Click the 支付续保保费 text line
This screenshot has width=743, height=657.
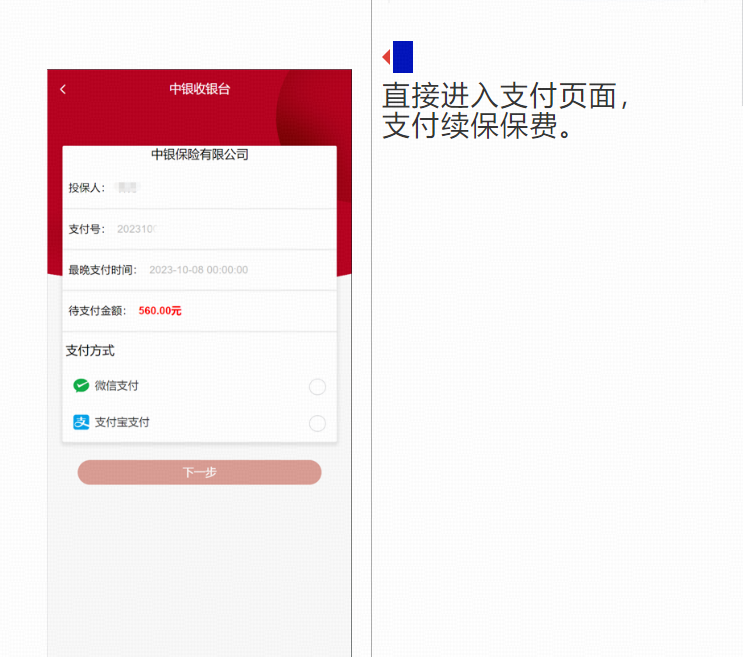pos(477,126)
